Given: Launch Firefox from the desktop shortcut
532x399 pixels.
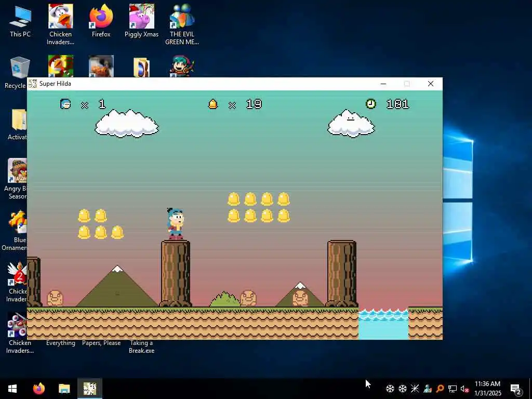Looking at the screenshot, I should pyautogui.click(x=101, y=21).
